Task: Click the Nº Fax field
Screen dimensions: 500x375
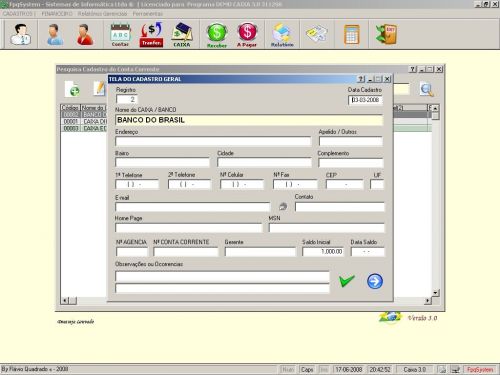Action: (x=295, y=184)
